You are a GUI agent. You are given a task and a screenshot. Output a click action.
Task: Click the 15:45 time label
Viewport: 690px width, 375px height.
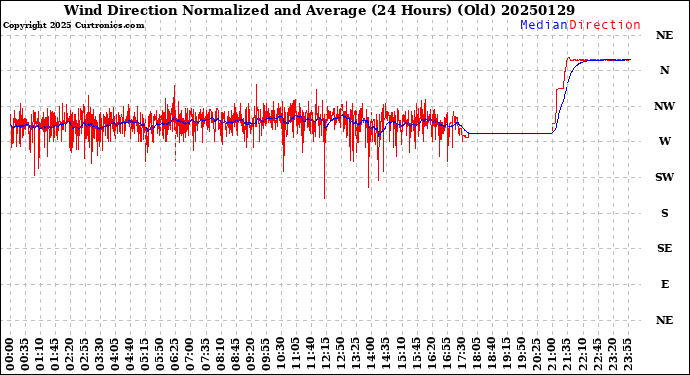pos(416,355)
